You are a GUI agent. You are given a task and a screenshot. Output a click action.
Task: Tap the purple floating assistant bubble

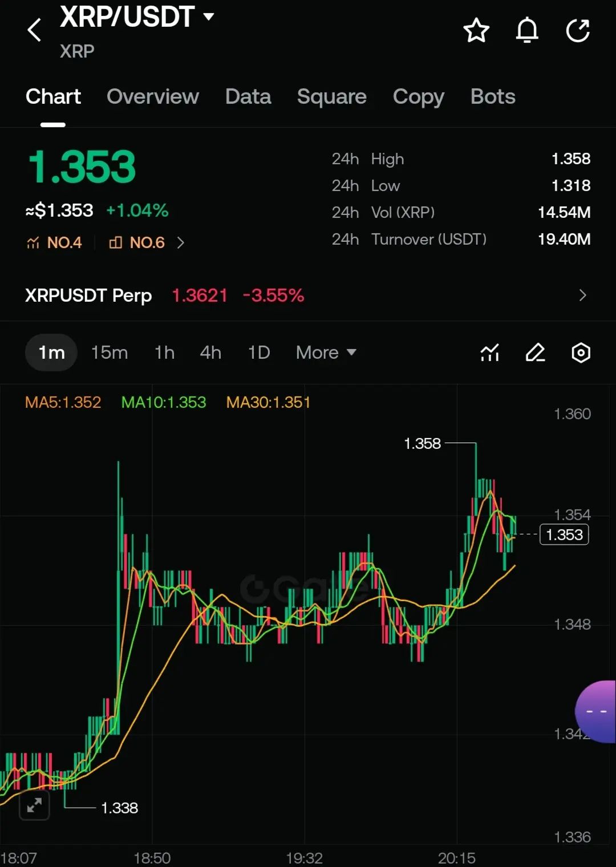(x=596, y=711)
